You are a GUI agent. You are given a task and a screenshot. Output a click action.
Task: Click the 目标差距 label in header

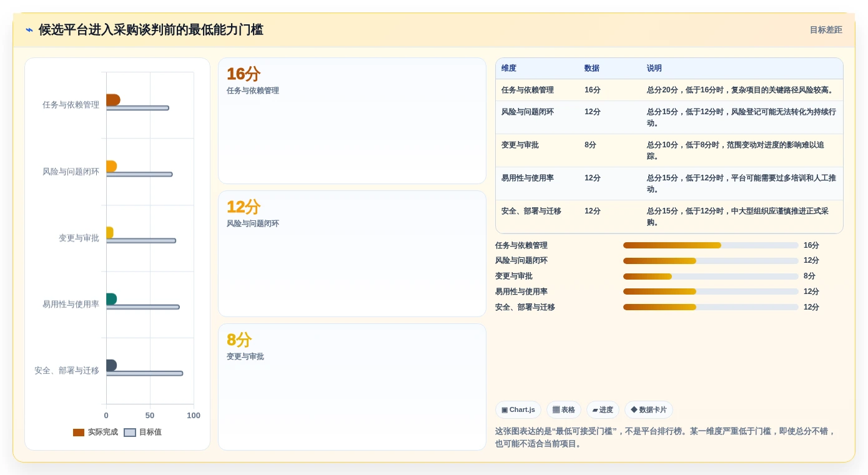point(826,30)
